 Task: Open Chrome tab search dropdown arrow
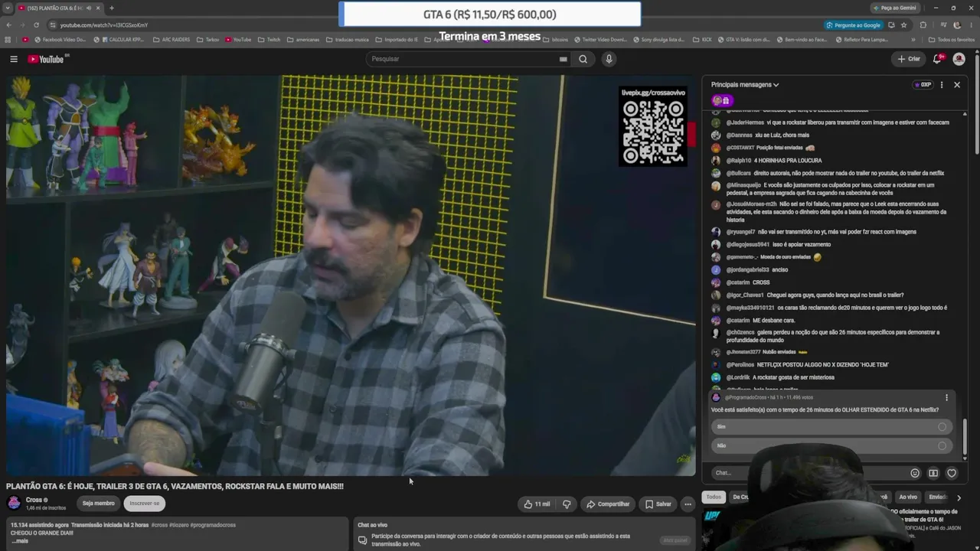tap(7, 8)
